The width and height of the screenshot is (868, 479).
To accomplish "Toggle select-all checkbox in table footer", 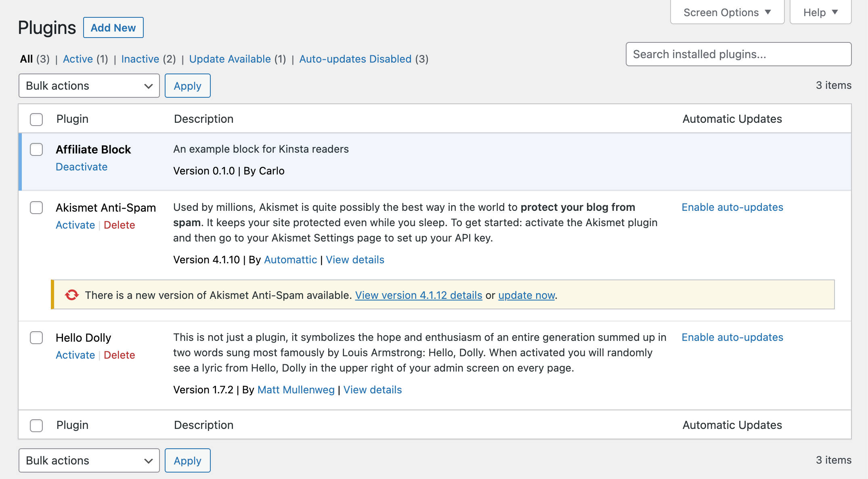I will [36, 425].
